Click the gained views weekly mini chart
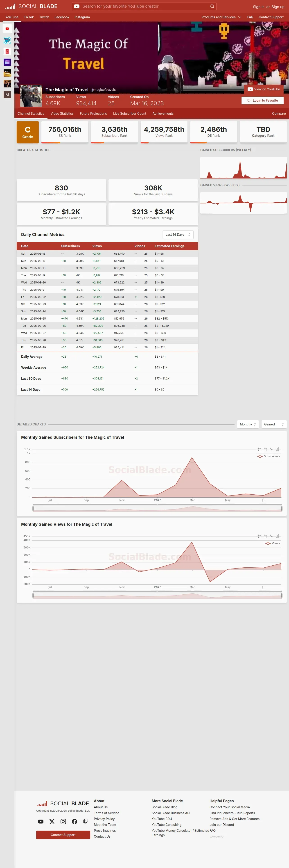Viewport: 289px width, 868px height. pyautogui.click(x=243, y=203)
